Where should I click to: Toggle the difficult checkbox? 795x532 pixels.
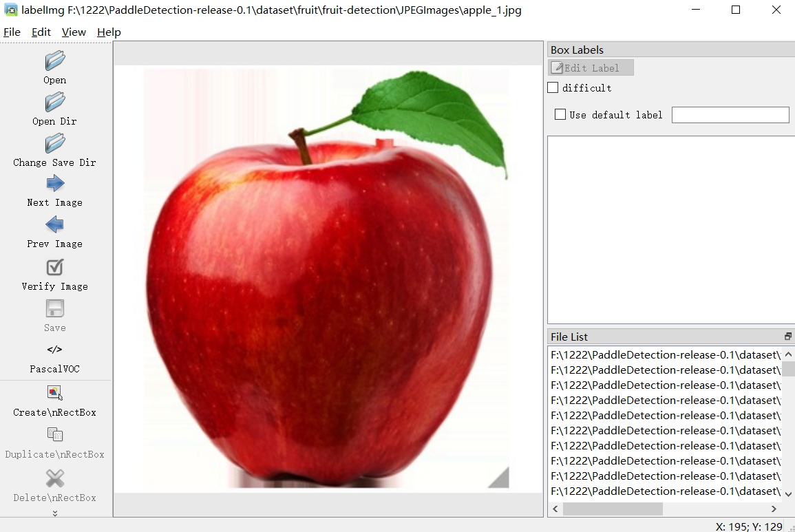coord(553,87)
